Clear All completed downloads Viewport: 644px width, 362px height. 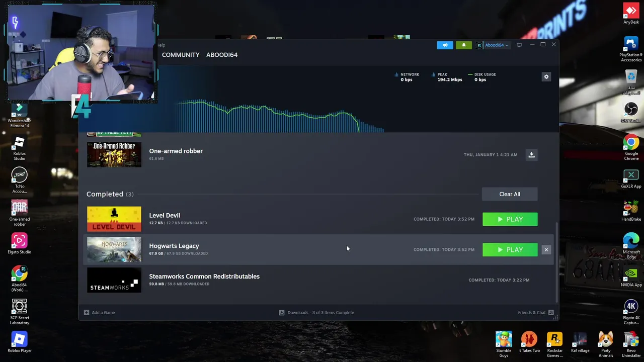point(510,194)
